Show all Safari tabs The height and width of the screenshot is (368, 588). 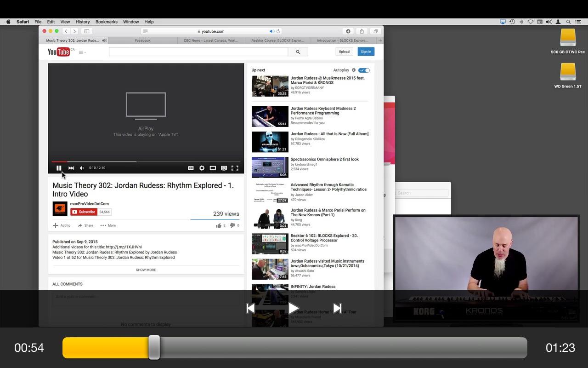[x=375, y=31]
